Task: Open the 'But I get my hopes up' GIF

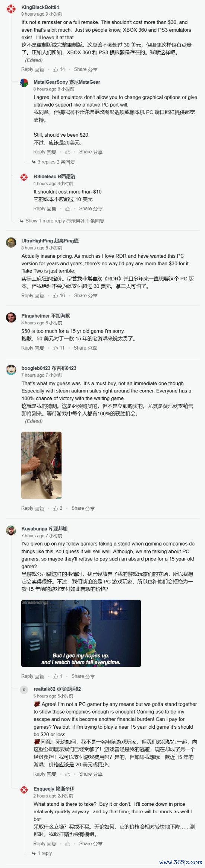Action: click(x=81, y=633)
